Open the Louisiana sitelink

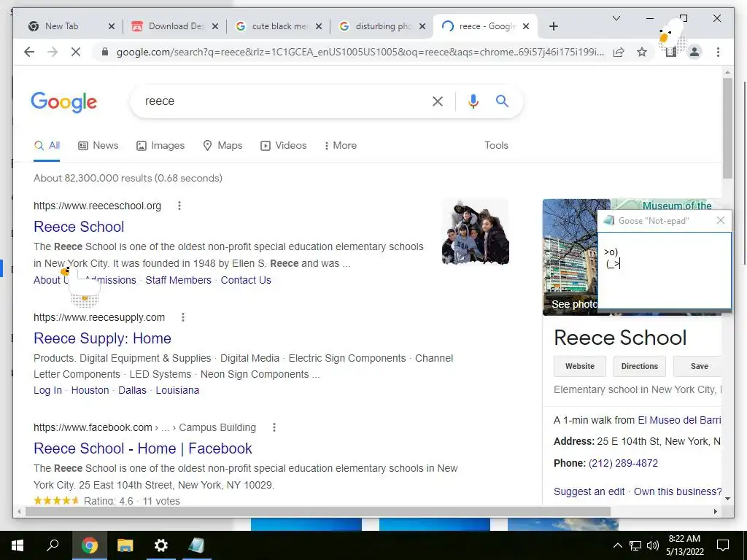click(177, 390)
